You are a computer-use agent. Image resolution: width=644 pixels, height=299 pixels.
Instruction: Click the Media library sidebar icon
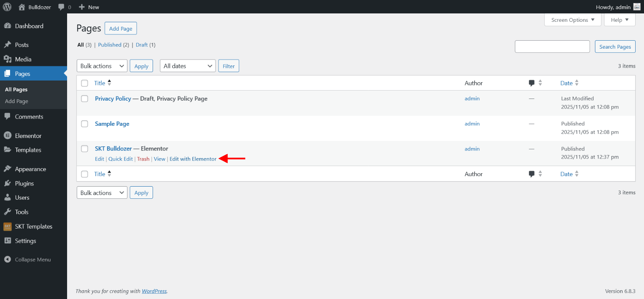[x=8, y=59]
